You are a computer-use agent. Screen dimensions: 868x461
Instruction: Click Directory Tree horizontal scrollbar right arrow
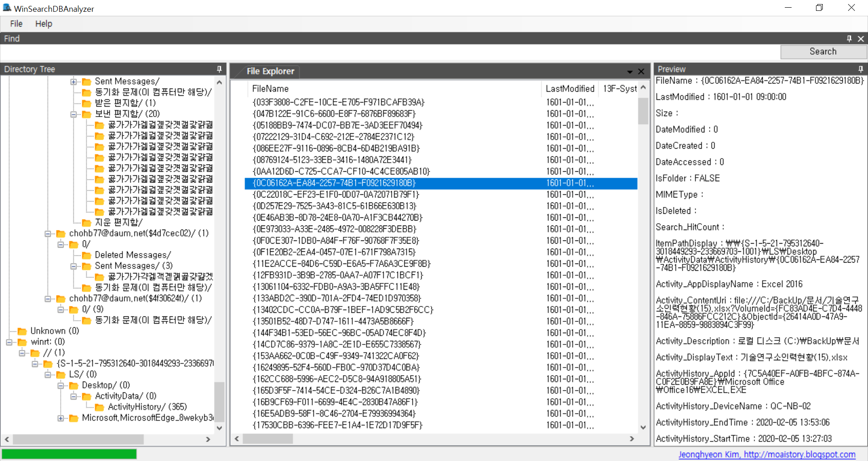pos(208,439)
